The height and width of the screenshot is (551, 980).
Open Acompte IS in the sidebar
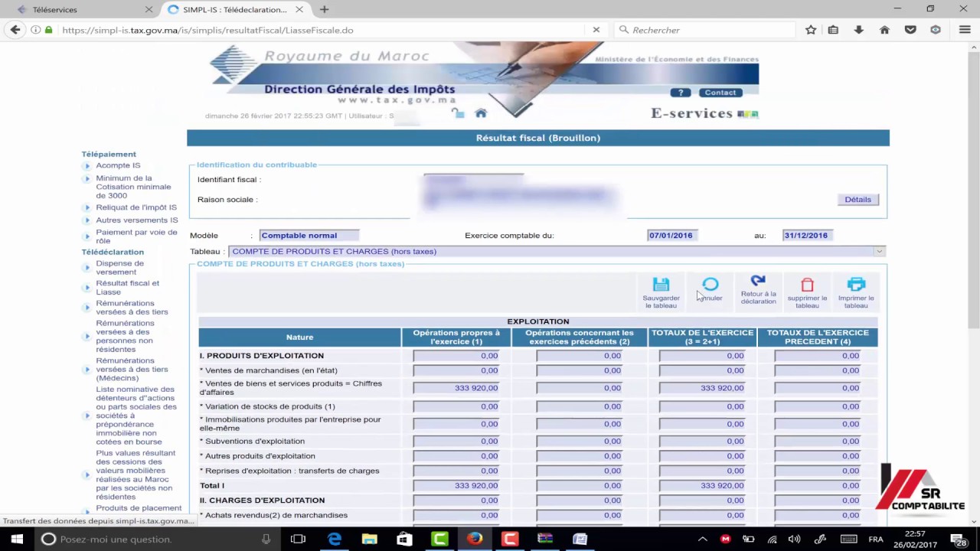[118, 165]
